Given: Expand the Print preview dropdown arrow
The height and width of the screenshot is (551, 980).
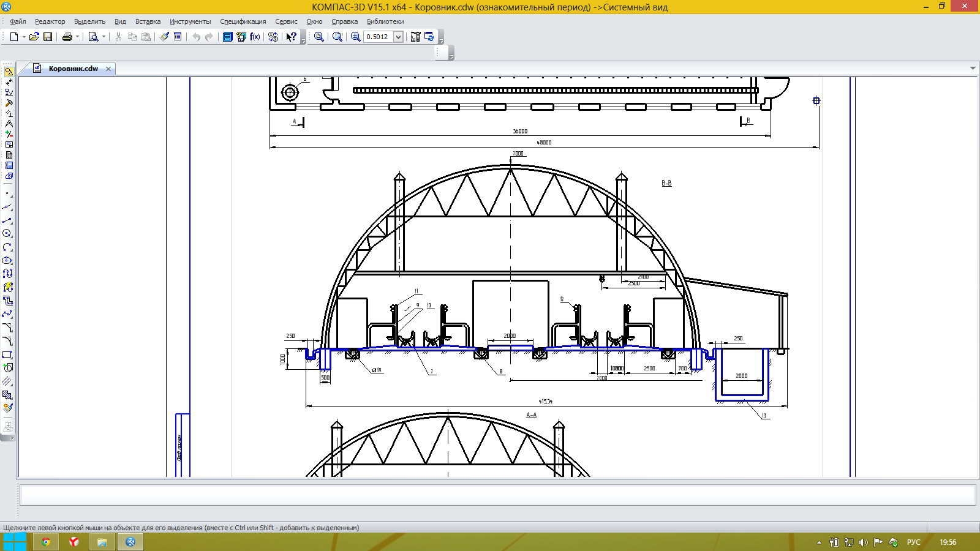Looking at the screenshot, I should (x=104, y=37).
